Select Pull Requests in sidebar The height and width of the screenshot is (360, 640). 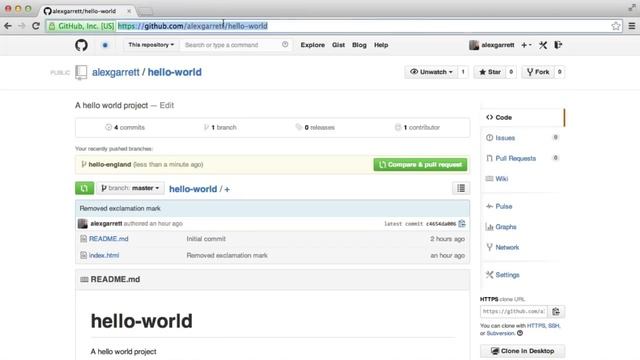516,158
